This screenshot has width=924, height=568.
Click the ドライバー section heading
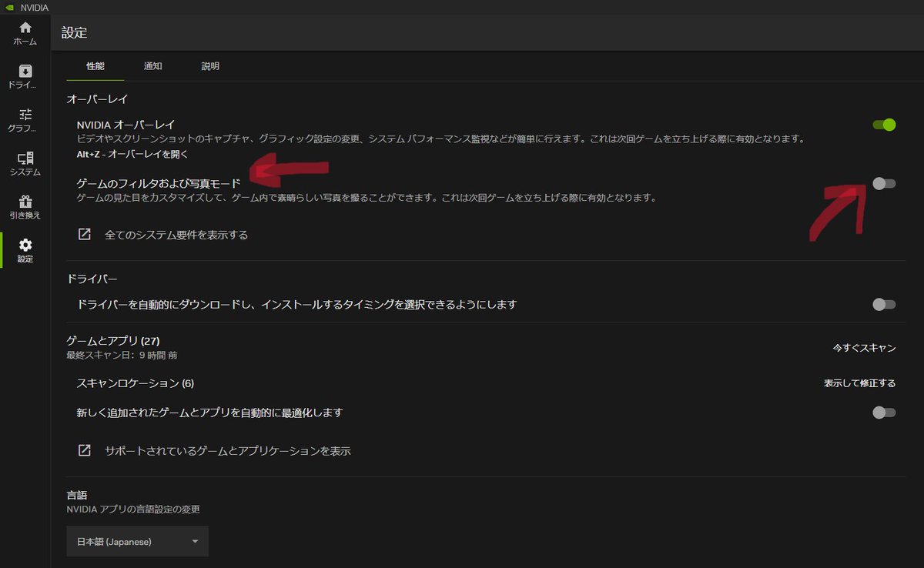[92, 279]
